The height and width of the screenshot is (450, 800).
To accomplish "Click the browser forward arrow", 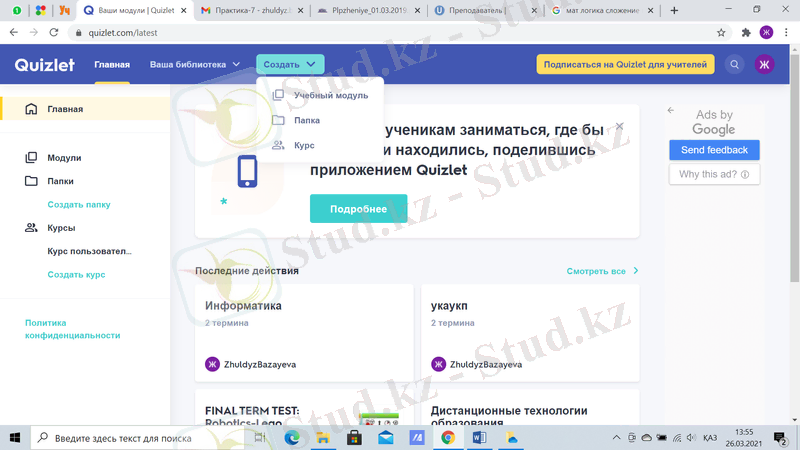I will pyautogui.click(x=34, y=32).
